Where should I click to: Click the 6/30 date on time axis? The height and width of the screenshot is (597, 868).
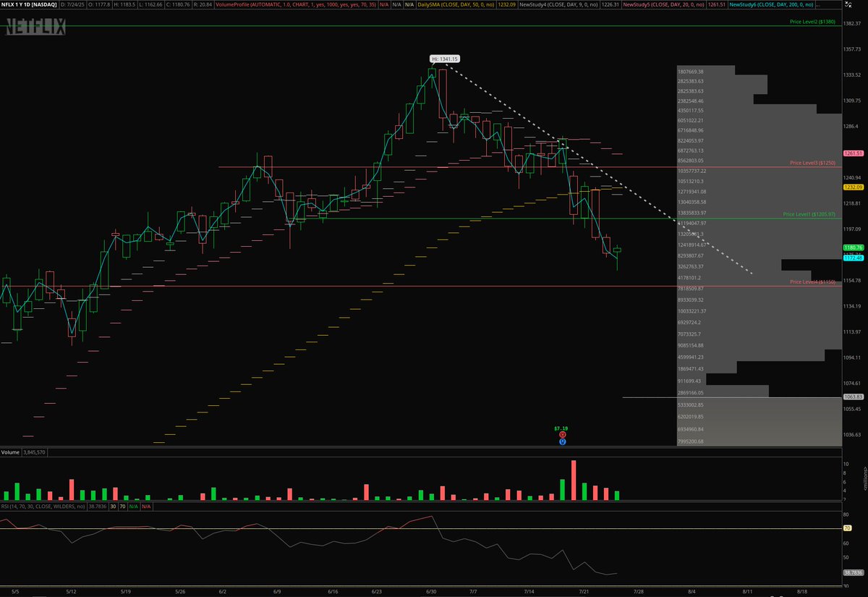pos(431,591)
